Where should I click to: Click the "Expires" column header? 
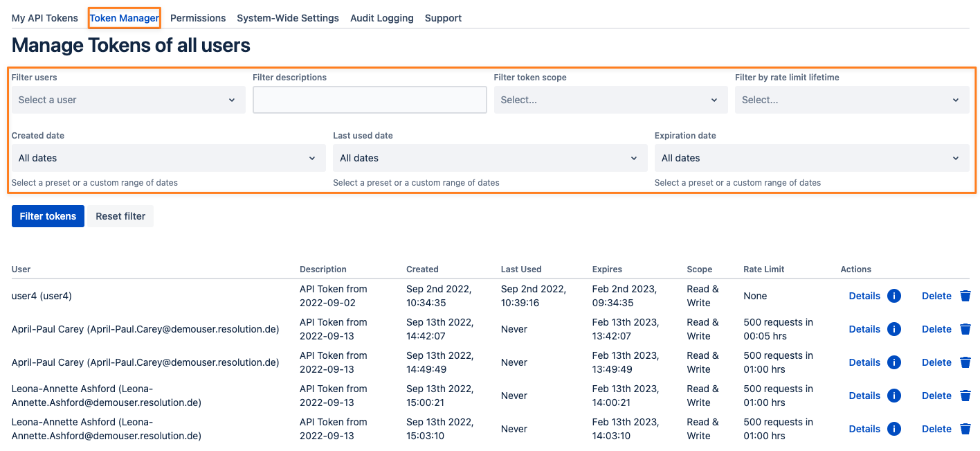point(607,269)
